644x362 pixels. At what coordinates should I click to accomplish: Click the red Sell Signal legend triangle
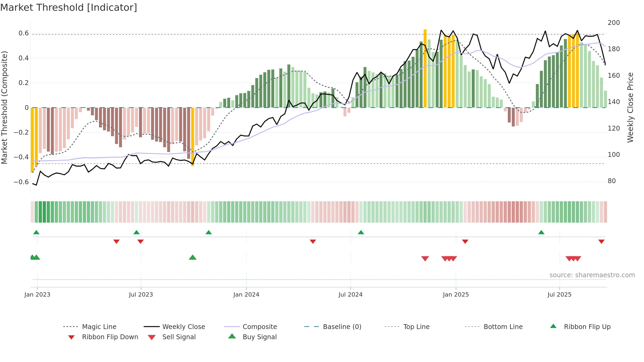point(152,337)
